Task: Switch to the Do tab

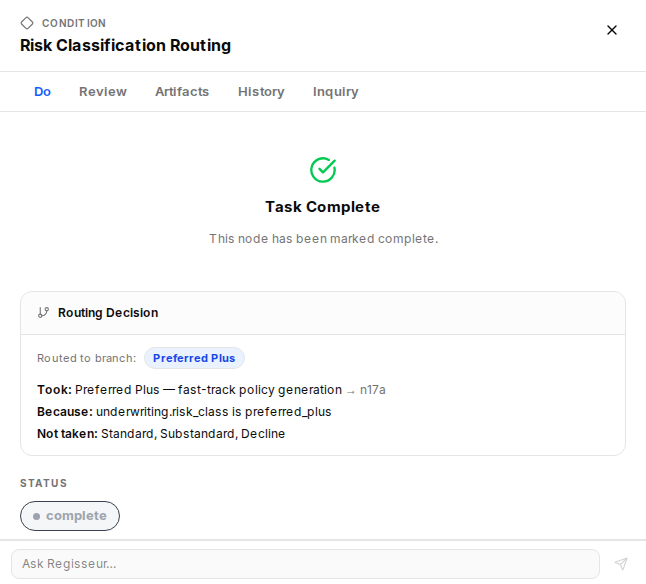Action: pyautogui.click(x=42, y=91)
